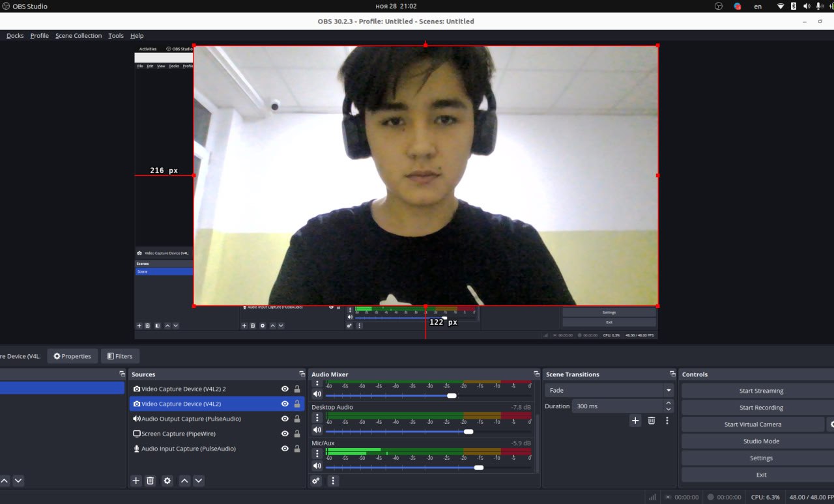Toggle visibility of Audio Input Capture source
Image resolution: width=834 pixels, height=504 pixels.
285,449
